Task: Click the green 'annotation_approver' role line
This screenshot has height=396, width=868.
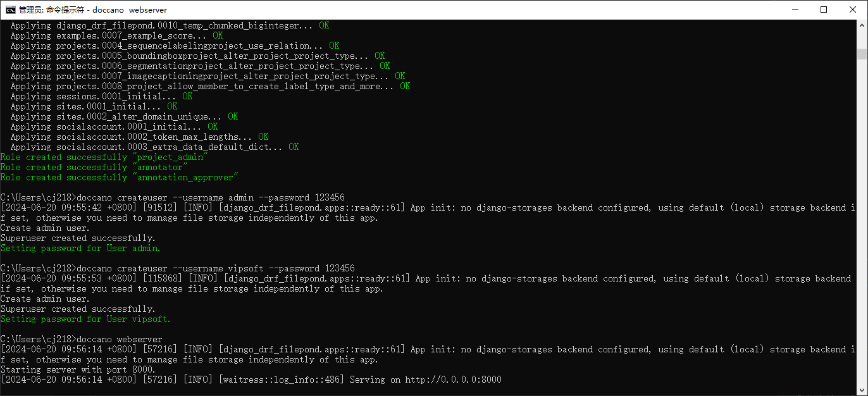Action: (x=120, y=177)
